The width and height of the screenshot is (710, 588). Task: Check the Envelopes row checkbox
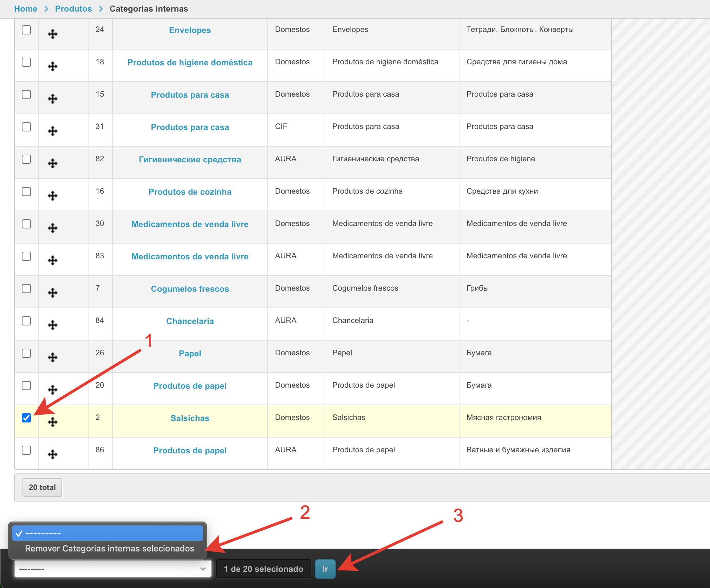coord(26,30)
